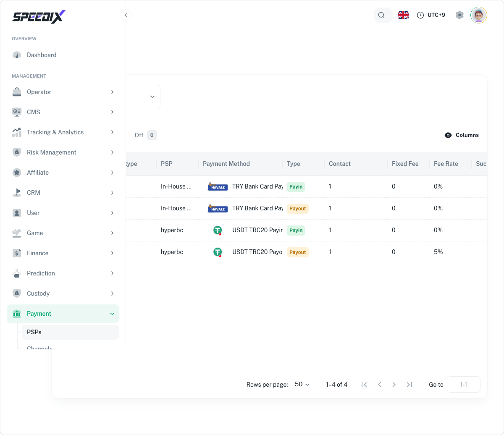This screenshot has width=504, height=435.
Task: Select the PSPs submenu item
Action: [70, 332]
